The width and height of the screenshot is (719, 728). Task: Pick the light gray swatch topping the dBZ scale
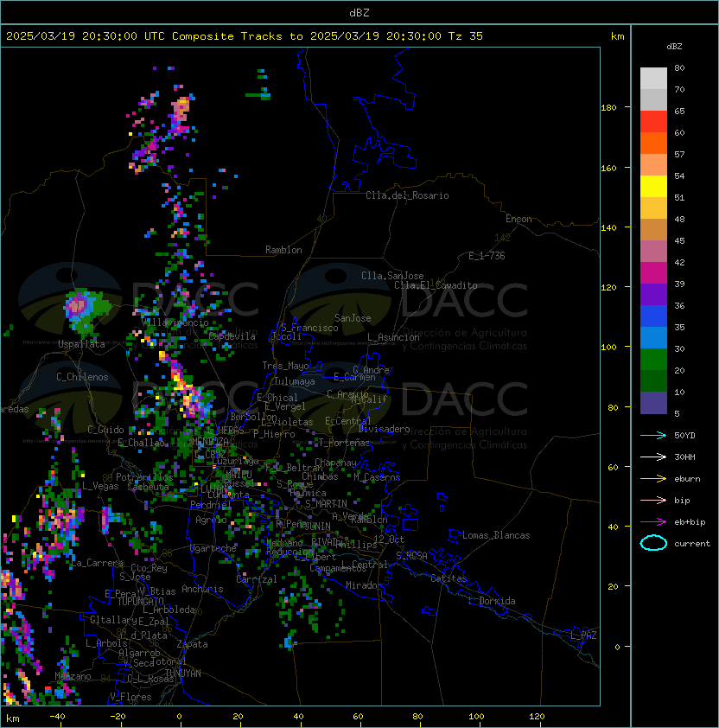[x=653, y=79]
